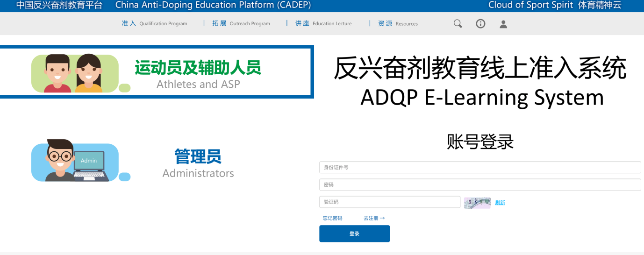644x255 pixels.
Task: Click the information circle icon
Action: tap(480, 24)
